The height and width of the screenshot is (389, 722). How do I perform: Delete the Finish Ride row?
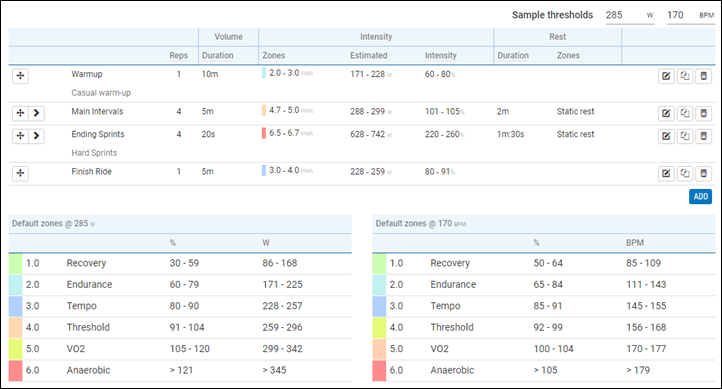pyautogui.click(x=704, y=173)
